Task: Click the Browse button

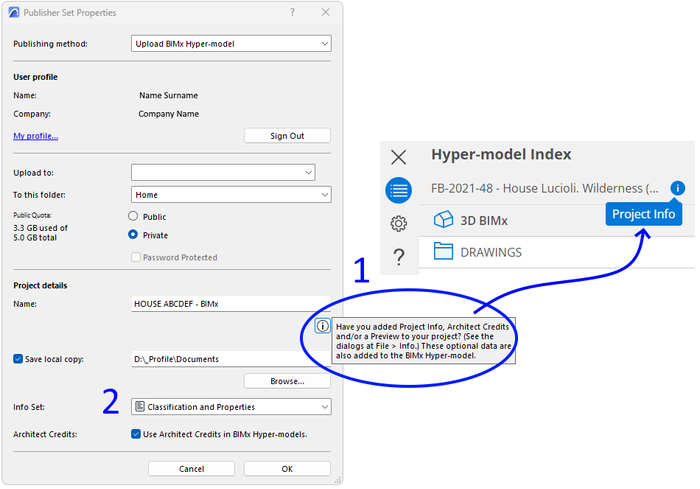Action: point(287,381)
